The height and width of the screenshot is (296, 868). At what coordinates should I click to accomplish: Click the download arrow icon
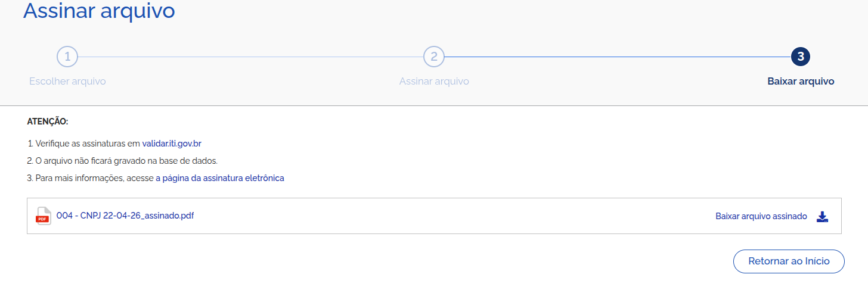click(x=823, y=216)
